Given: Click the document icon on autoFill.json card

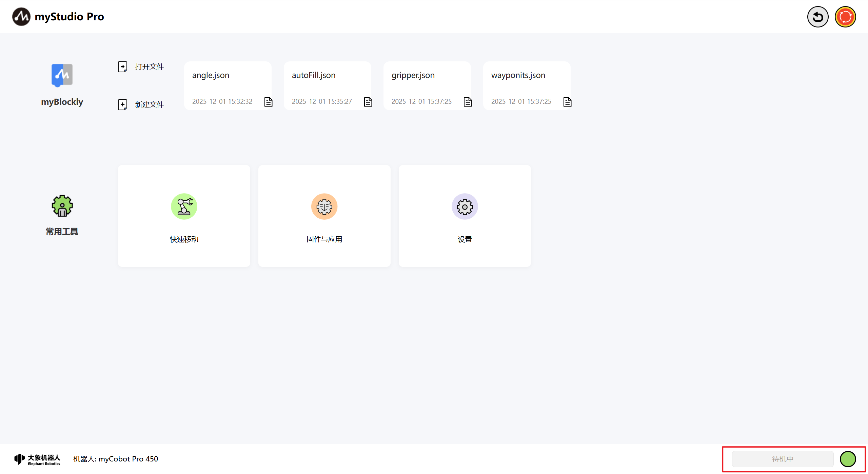Looking at the screenshot, I should pos(368,102).
